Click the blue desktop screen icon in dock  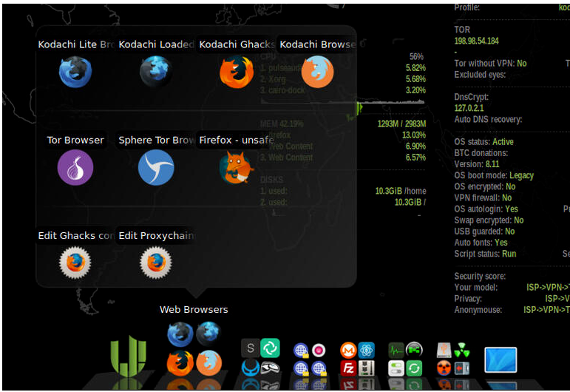coord(501,359)
